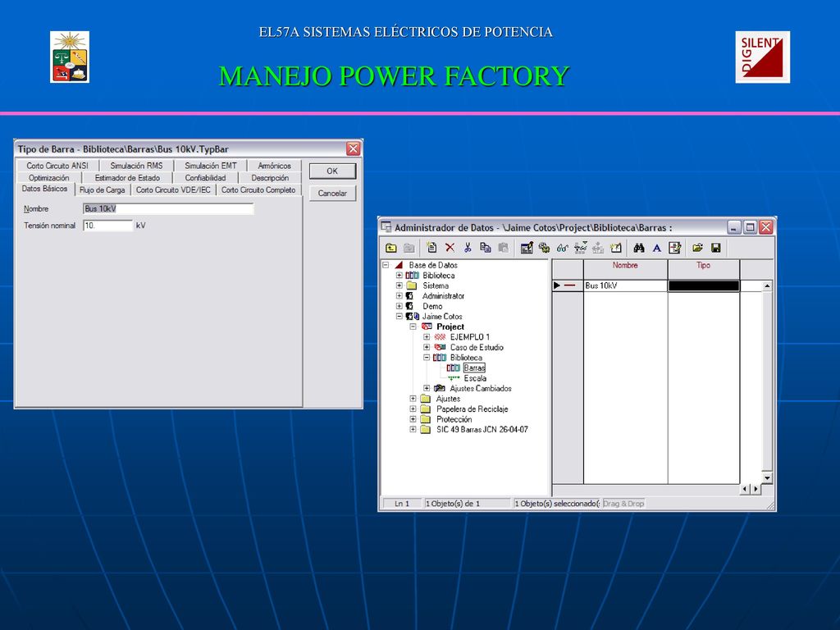Click the blue letter A icon
Image resolution: width=840 pixels, height=630 pixels.
pyautogui.click(x=657, y=248)
